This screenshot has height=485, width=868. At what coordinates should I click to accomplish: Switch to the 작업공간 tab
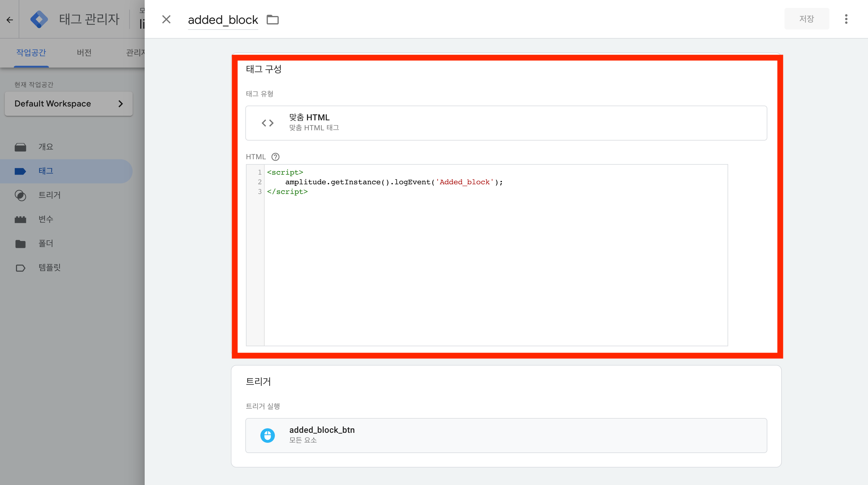click(31, 52)
